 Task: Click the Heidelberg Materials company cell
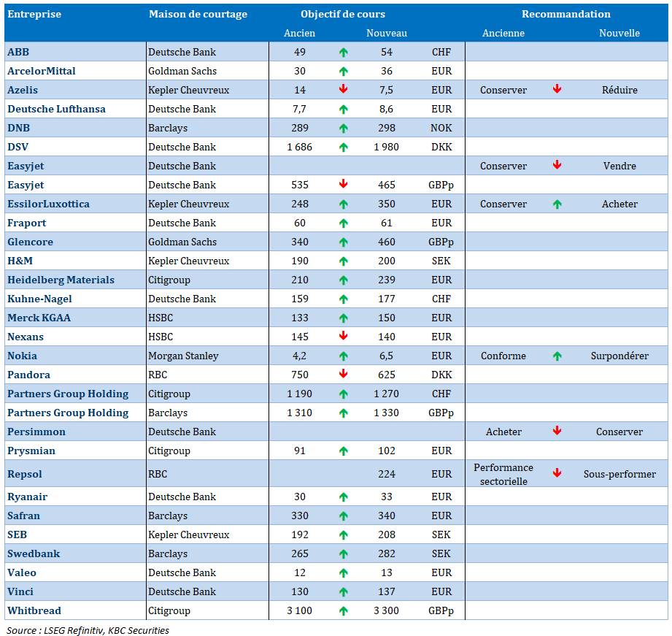pos(61,280)
